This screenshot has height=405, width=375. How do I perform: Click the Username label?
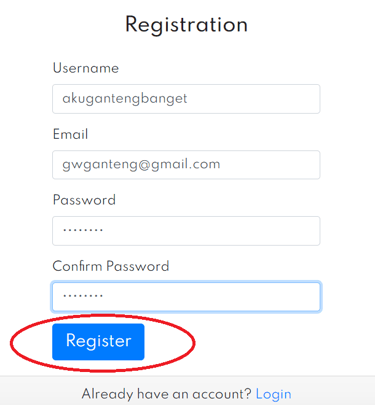[x=86, y=68]
